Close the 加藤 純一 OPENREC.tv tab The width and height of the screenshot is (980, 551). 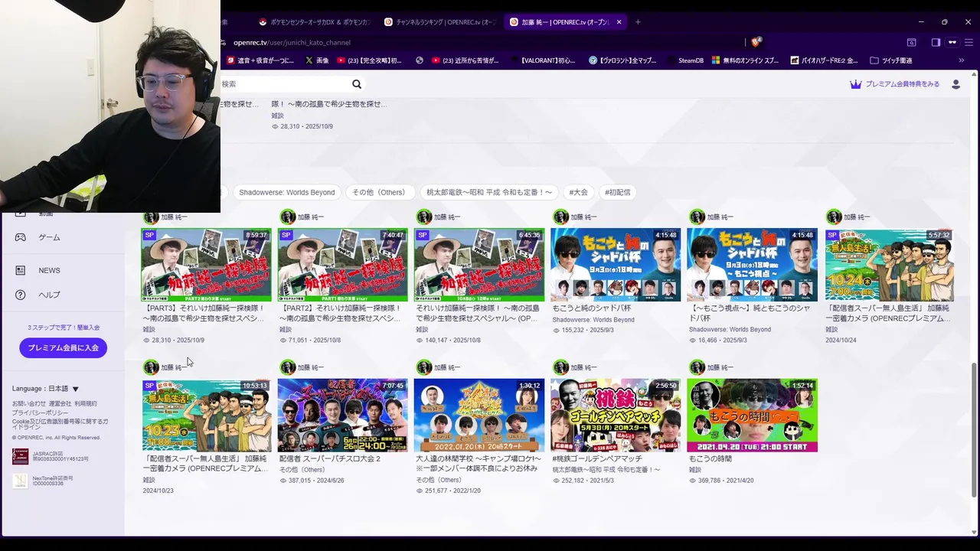click(619, 22)
